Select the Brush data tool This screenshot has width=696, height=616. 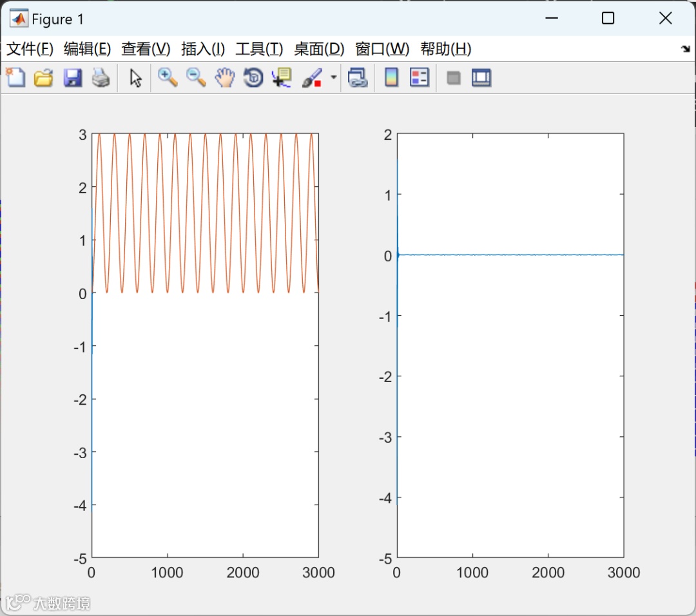312,78
